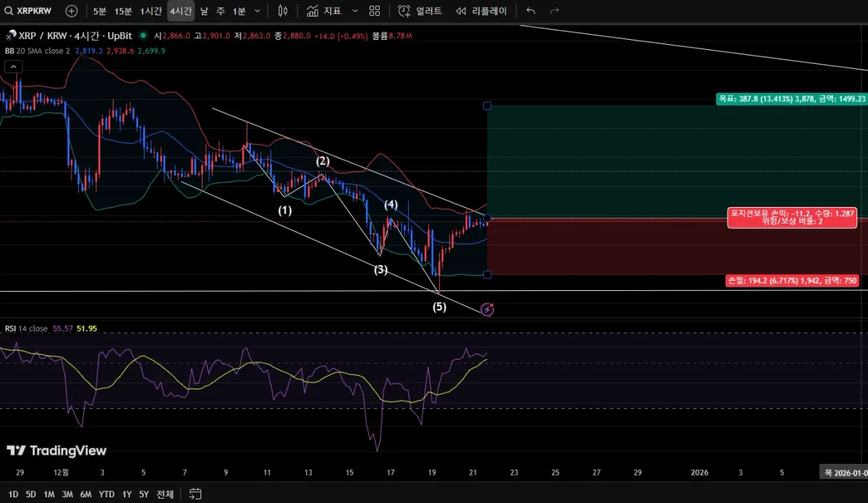Set the date range to YTD
The image size is (868, 503).
(x=106, y=494)
